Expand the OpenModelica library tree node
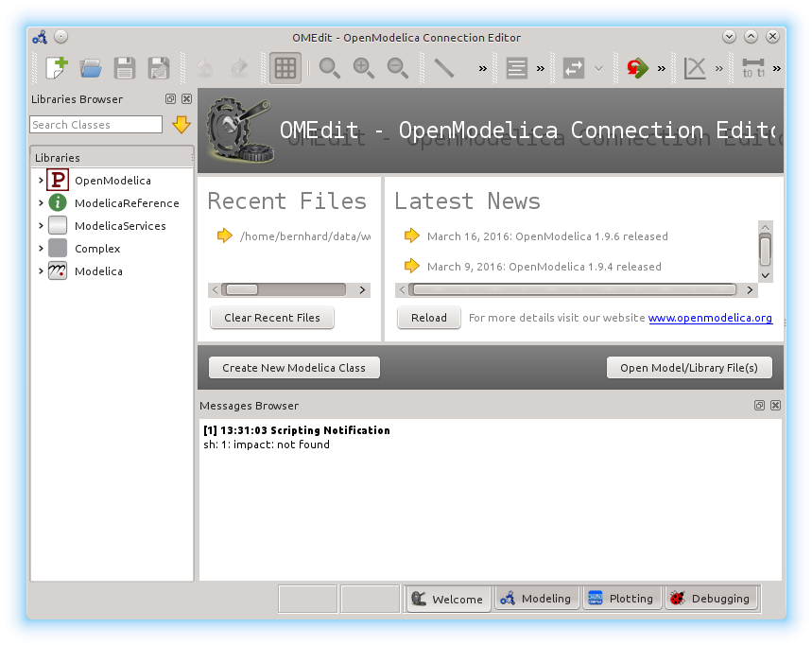 point(41,181)
